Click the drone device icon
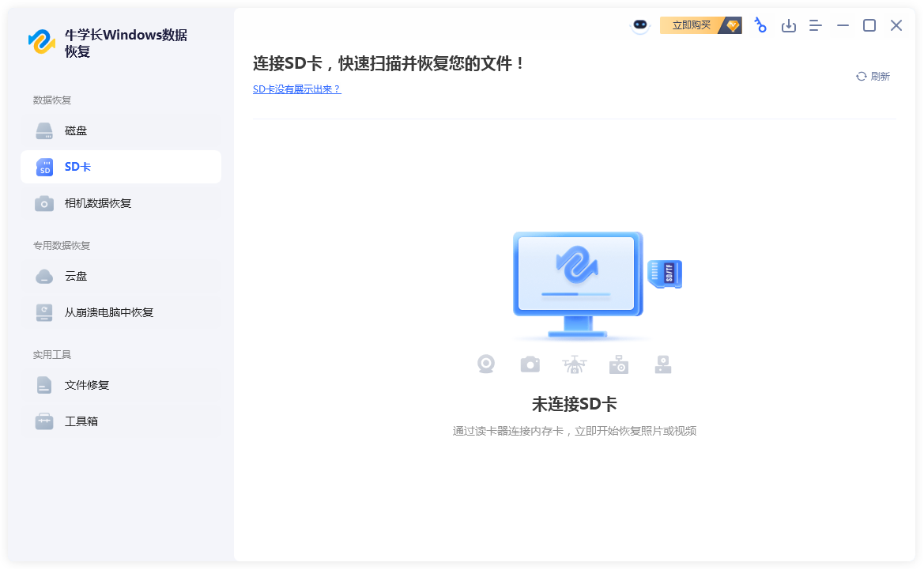This screenshot has width=924, height=570. pyautogui.click(x=575, y=364)
